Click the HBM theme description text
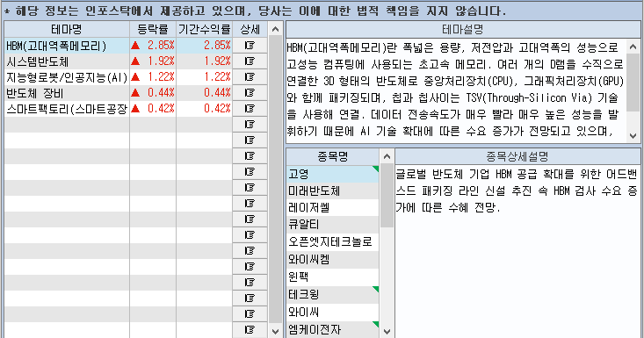This screenshot has height=338, width=644. [455, 90]
